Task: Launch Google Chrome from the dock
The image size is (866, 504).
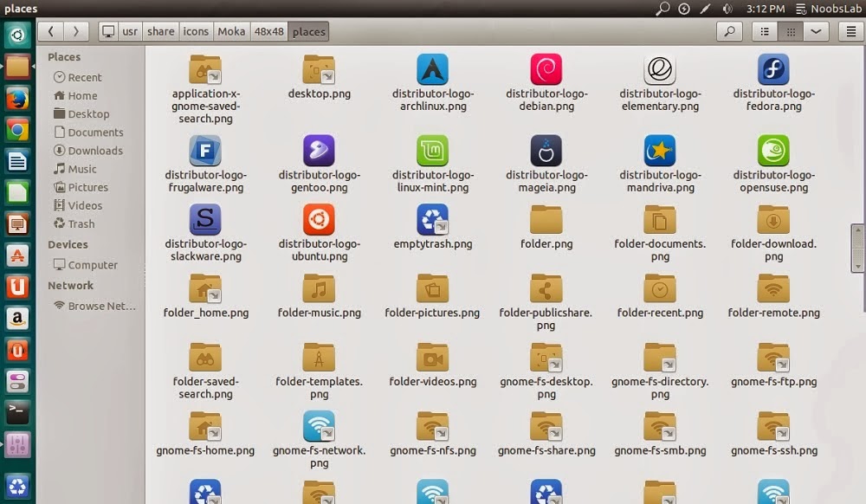Action: [x=18, y=130]
